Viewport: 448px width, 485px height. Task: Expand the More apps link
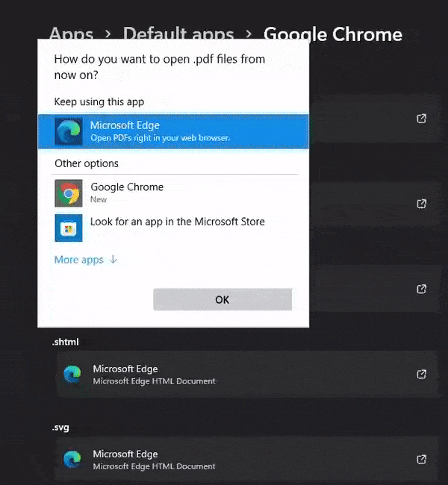tap(86, 260)
